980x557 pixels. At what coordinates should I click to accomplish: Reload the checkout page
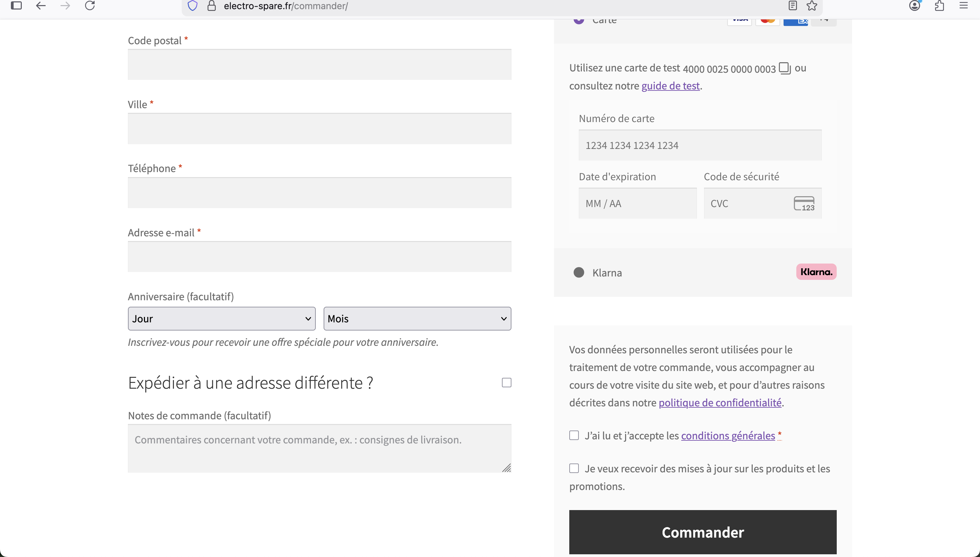[x=89, y=6]
